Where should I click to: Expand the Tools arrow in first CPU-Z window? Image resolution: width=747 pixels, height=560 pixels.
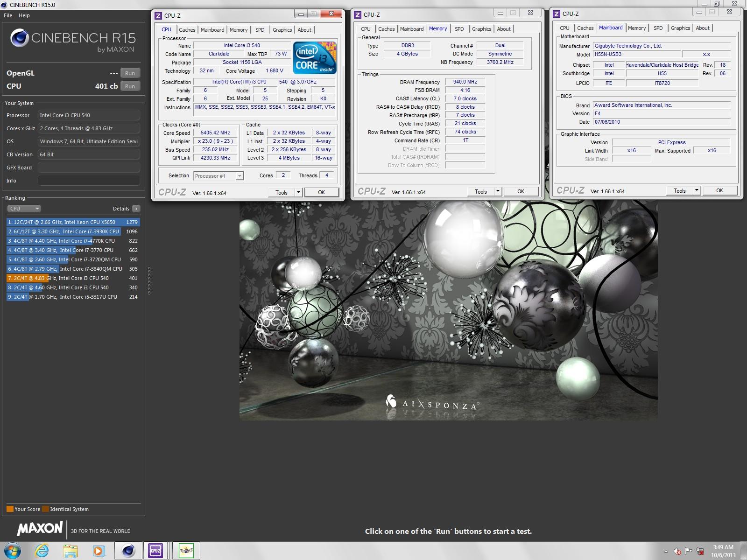[299, 192]
